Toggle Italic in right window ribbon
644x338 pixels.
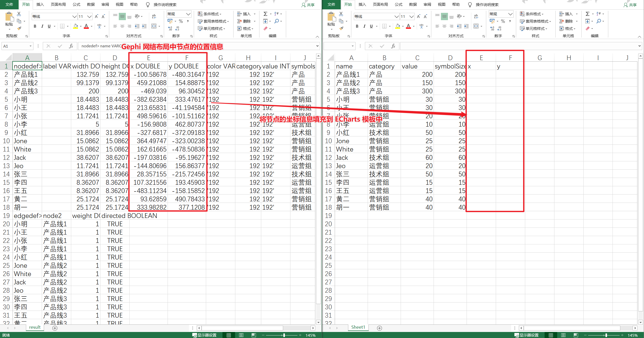364,26
